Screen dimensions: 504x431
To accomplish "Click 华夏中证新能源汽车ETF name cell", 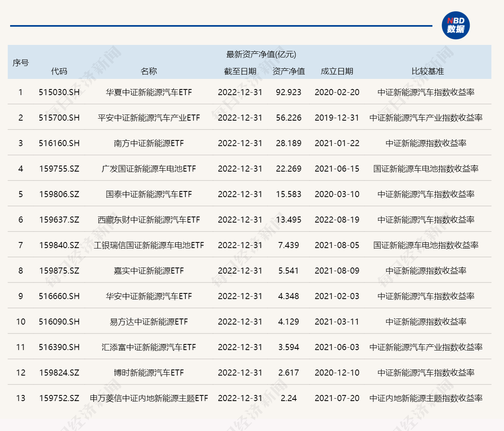I will click(149, 92).
